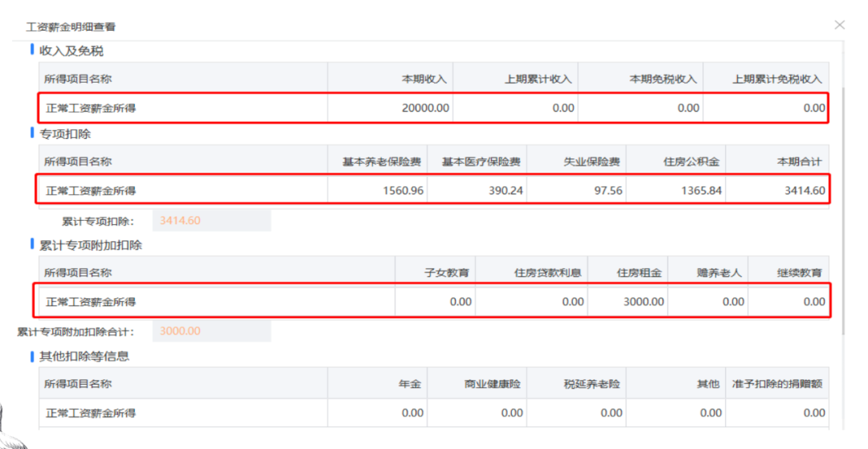Close the 工资薪金明细查看 dialog
Screen dimensions: 868x449
pos(839,25)
